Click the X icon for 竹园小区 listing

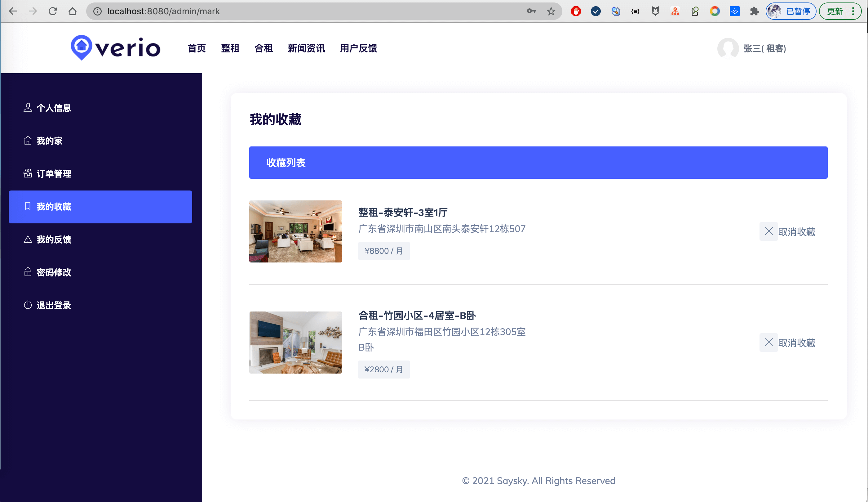pos(768,342)
